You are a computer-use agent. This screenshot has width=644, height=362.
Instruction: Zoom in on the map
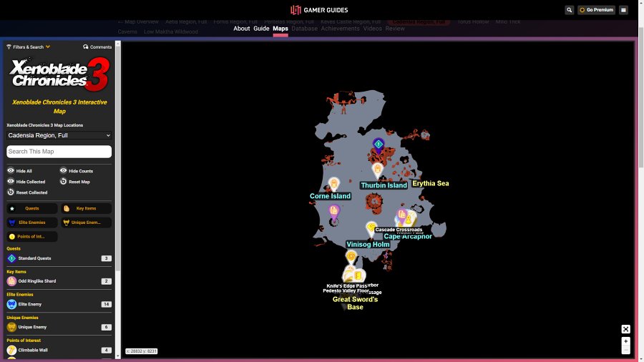coord(625,341)
